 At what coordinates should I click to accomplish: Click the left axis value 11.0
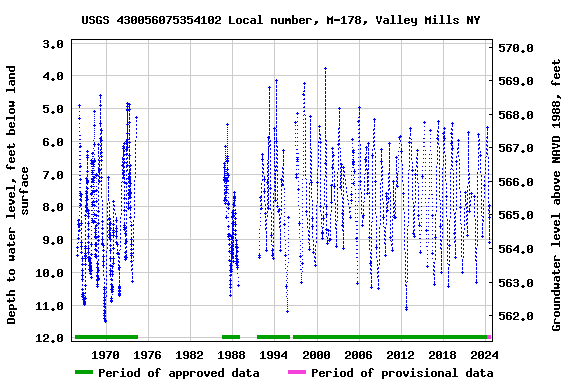(x=50, y=306)
